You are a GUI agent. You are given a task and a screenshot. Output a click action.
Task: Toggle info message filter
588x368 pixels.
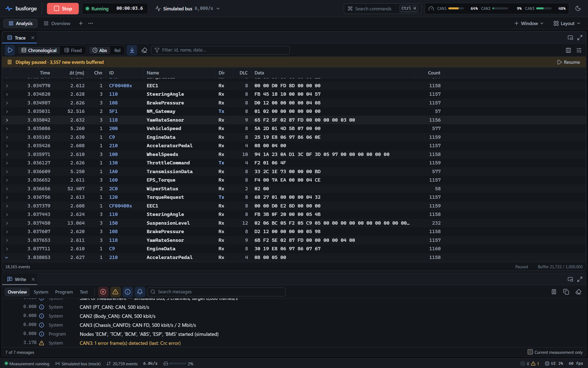pyautogui.click(x=128, y=292)
